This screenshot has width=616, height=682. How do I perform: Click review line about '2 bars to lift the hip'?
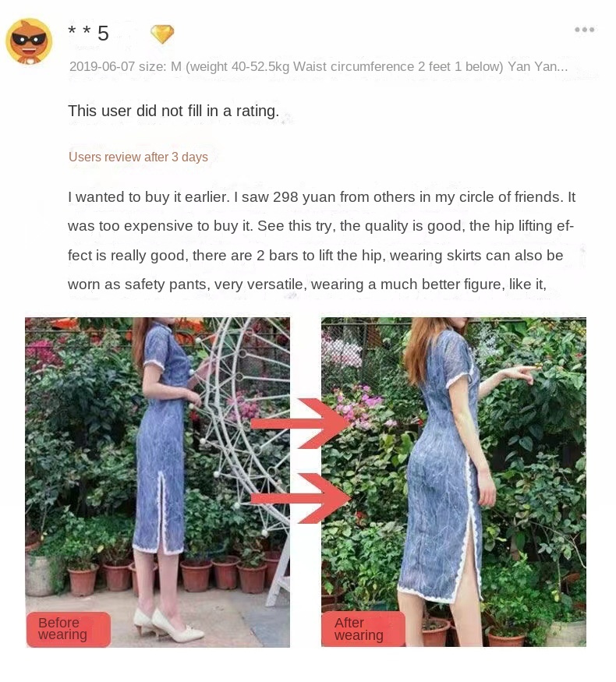315,256
